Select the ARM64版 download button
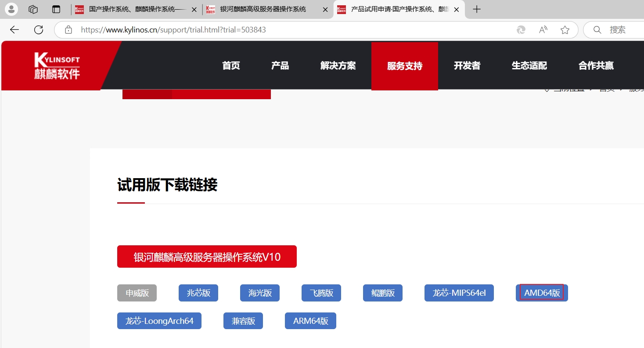644x348 pixels. pos(310,321)
